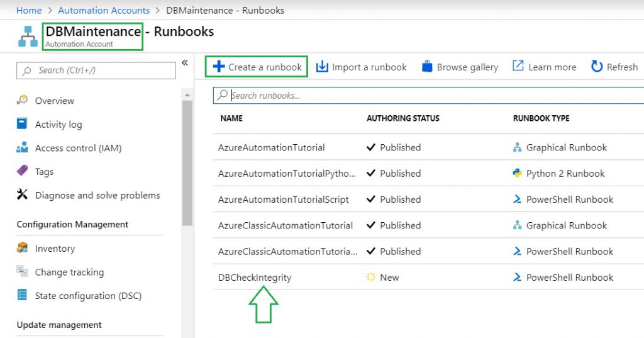Click the Learn more link
The image size is (644, 338).
[545, 67]
